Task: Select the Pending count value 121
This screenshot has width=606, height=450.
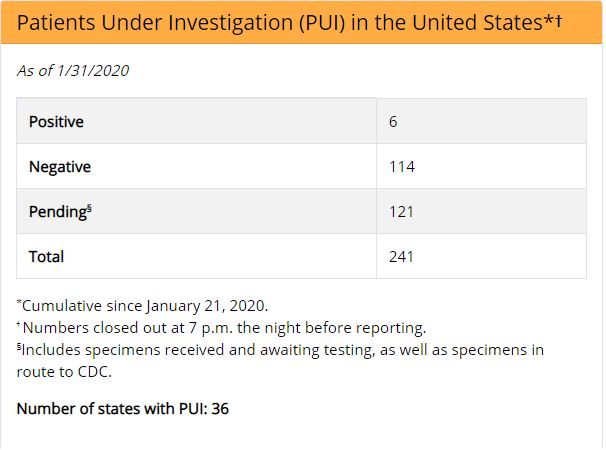Action: [401, 212]
